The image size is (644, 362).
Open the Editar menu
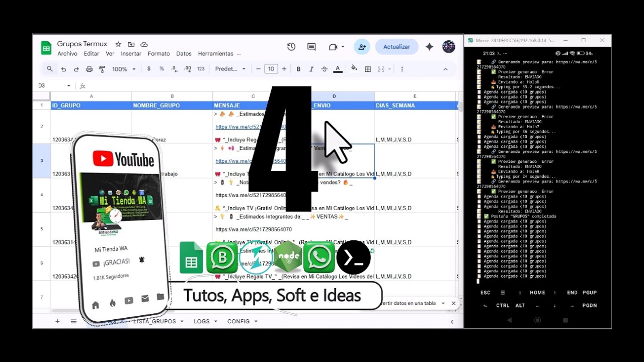click(92, 54)
